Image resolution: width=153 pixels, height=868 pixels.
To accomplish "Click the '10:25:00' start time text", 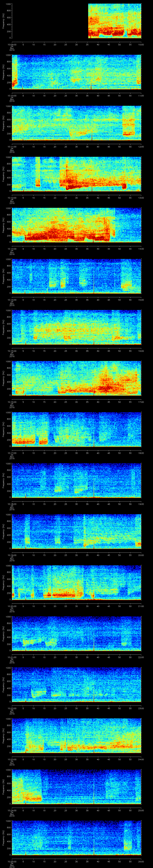I will click(x=12, y=861).
